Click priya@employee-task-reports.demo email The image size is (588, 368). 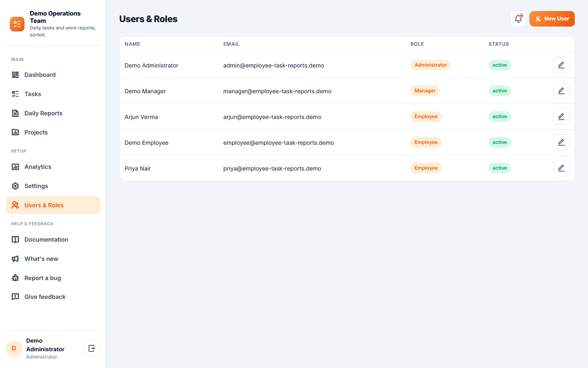[x=272, y=168]
